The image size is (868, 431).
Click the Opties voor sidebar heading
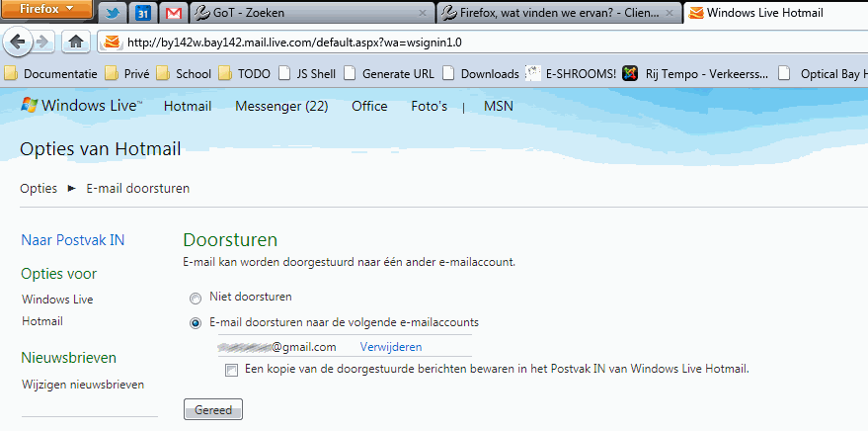pos(58,274)
